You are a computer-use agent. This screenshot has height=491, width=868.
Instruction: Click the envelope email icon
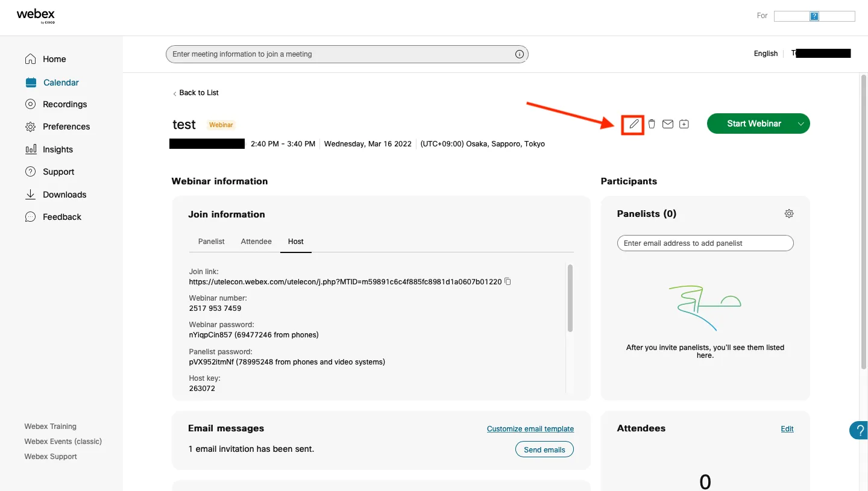(x=667, y=124)
